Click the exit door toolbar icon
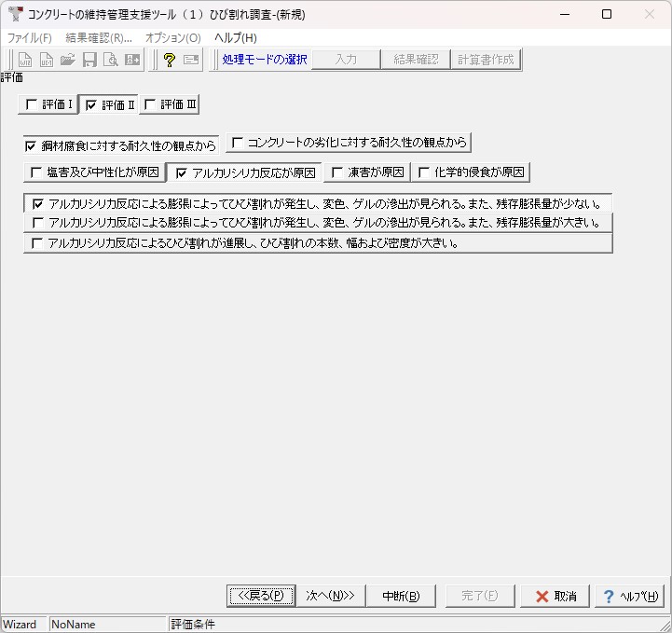The image size is (672, 633). tap(132, 60)
